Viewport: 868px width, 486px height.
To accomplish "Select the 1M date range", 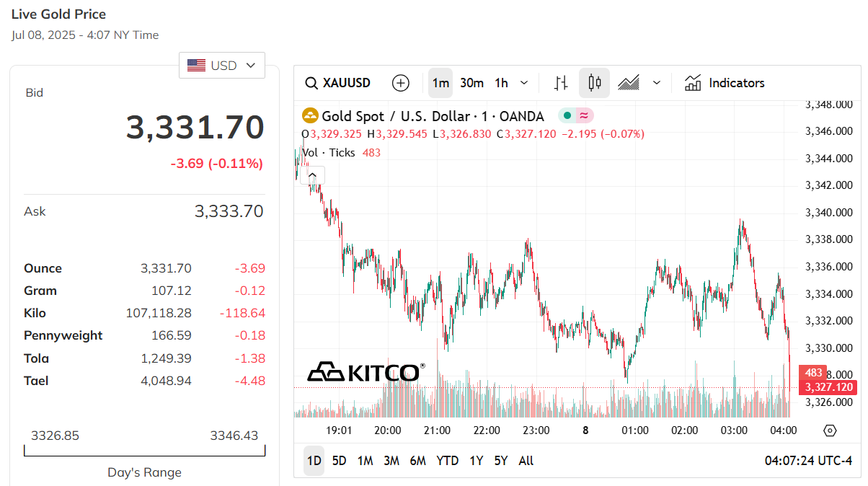I will click(x=365, y=461).
